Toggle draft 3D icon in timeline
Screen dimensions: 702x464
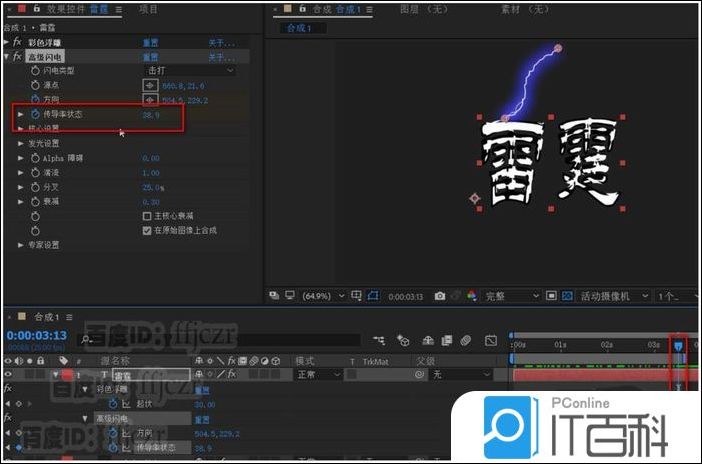(403, 341)
